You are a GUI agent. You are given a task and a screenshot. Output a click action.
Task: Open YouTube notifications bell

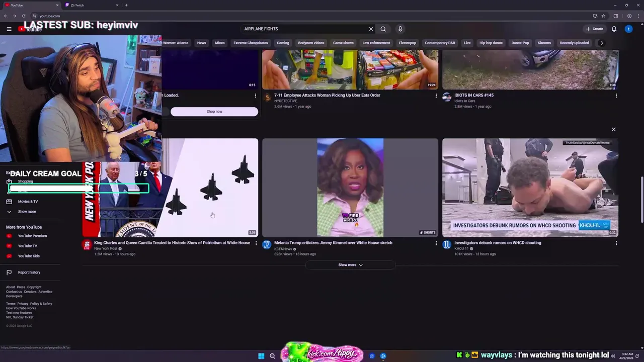tap(614, 29)
